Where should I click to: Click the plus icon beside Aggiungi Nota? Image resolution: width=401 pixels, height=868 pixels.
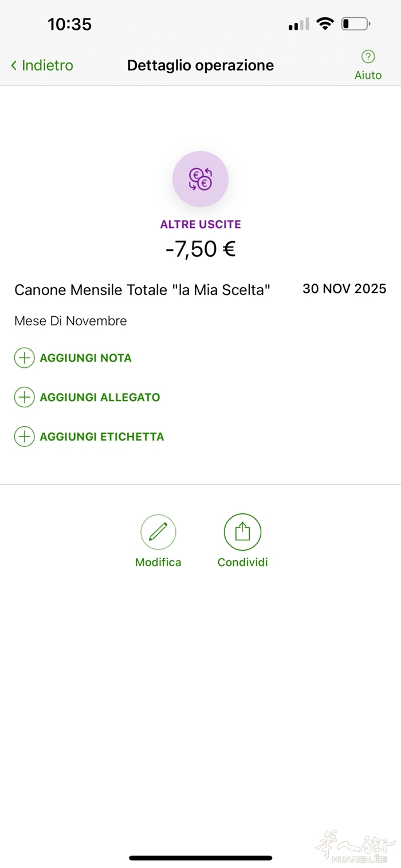click(24, 358)
